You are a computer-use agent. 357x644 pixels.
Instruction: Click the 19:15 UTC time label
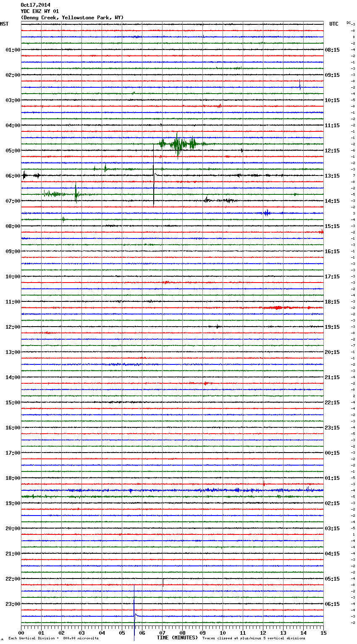[x=332, y=327]
